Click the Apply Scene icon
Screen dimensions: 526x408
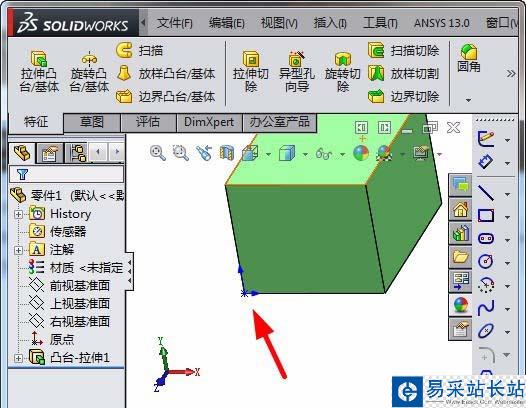[384, 153]
